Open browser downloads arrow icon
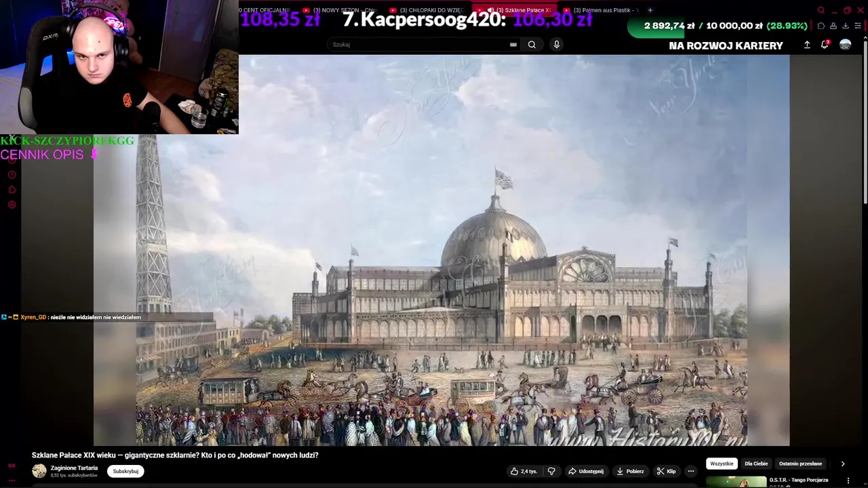Viewport: 868px width, 488px height. pyautogui.click(x=846, y=26)
